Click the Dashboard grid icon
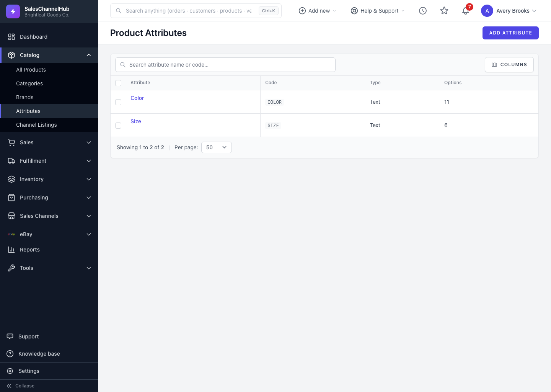The height and width of the screenshot is (392, 551). tap(11, 37)
